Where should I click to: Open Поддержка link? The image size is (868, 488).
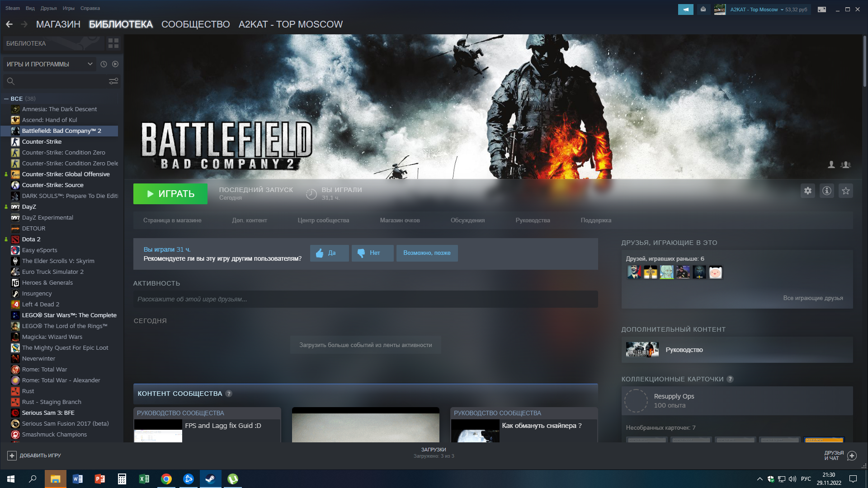tap(596, 221)
